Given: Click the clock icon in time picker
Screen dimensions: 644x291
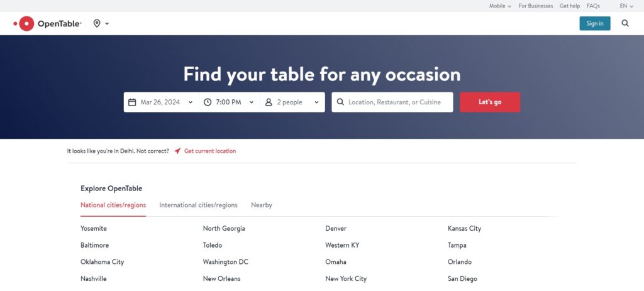Looking at the screenshot, I should [x=208, y=102].
